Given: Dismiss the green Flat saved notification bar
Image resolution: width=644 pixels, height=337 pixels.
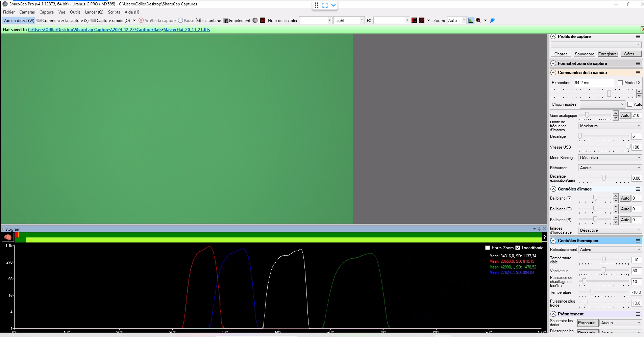Looking at the screenshot, I should click(x=642, y=29).
